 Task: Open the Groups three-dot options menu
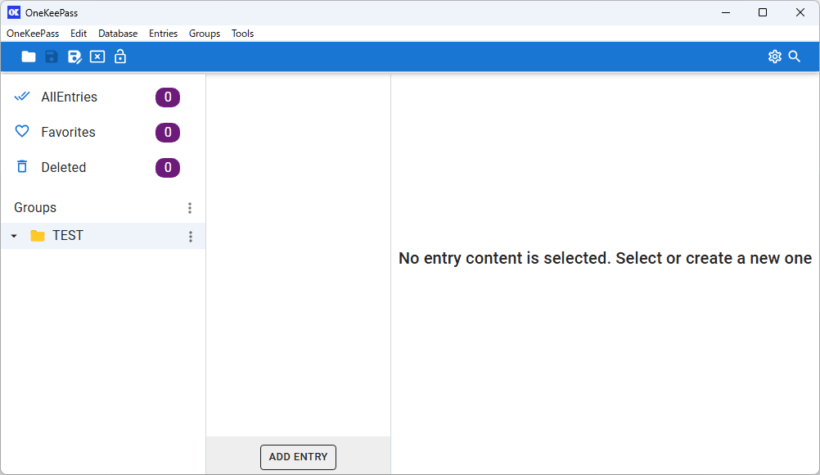pos(190,208)
